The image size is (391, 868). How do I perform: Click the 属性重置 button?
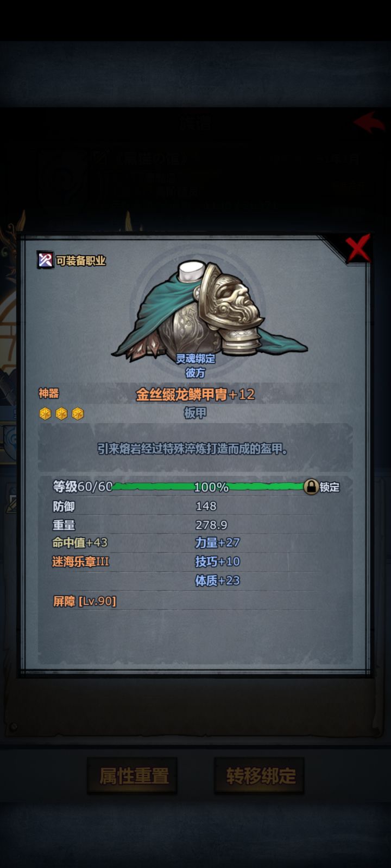click(133, 776)
